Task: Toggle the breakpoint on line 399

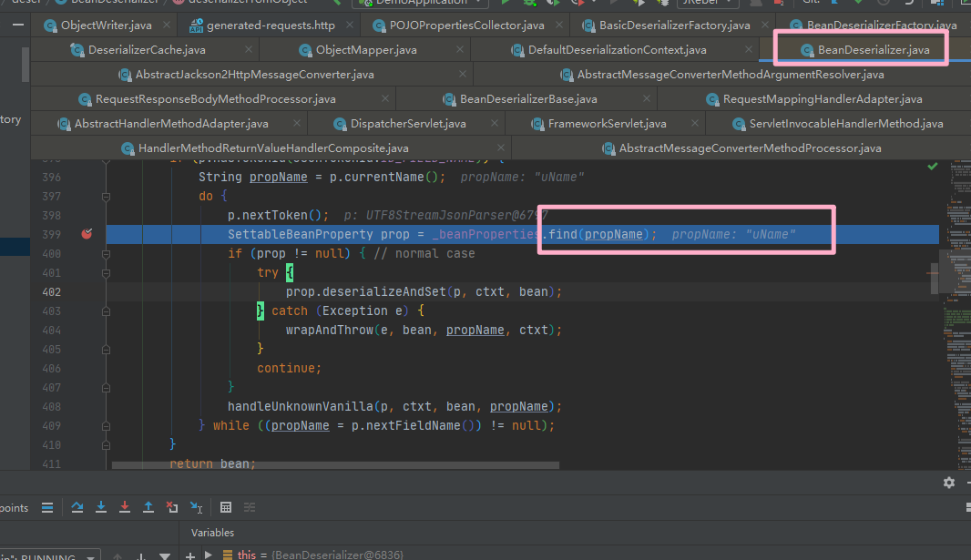Action: pos(87,234)
